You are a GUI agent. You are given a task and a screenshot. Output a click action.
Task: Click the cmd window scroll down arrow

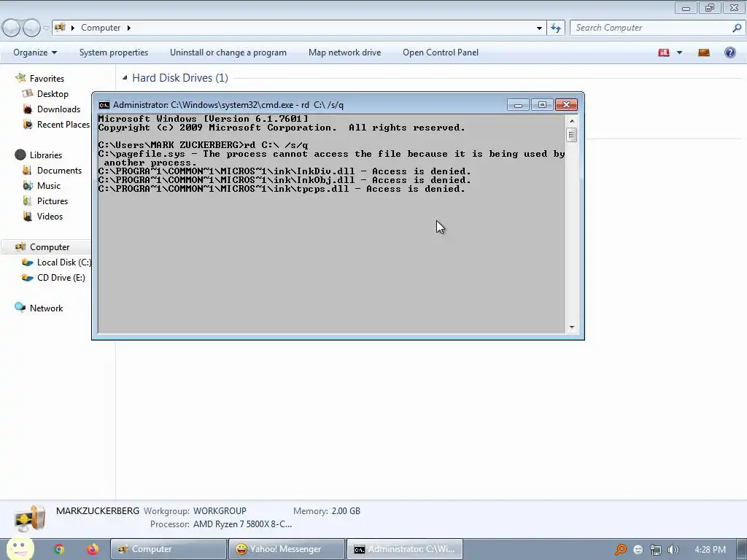click(x=572, y=327)
